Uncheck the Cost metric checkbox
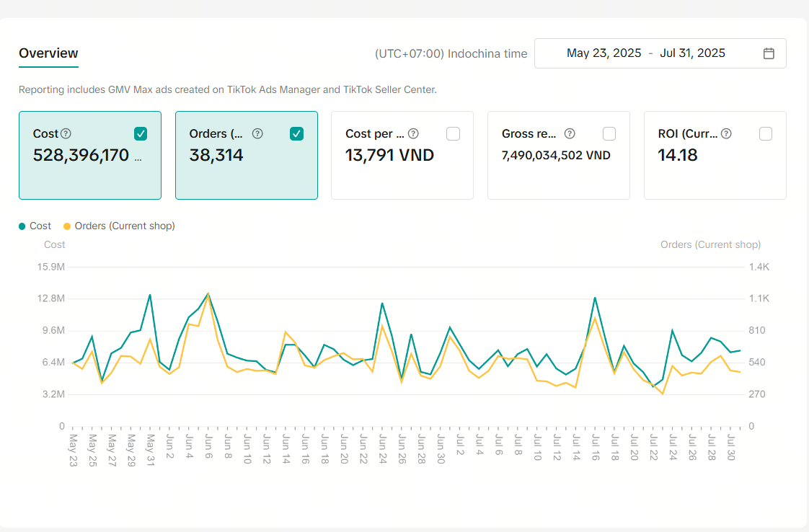 (x=141, y=133)
